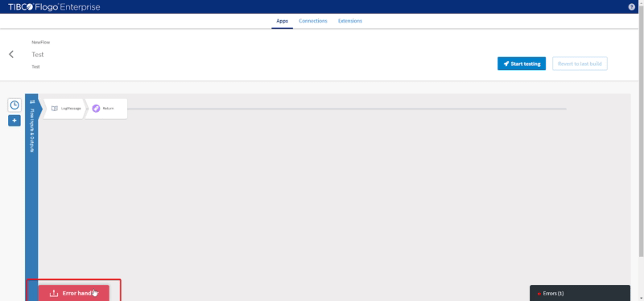The height and width of the screenshot is (301, 644).
Task: Switch to the Apps tab
Action: (x=283, y=21)
